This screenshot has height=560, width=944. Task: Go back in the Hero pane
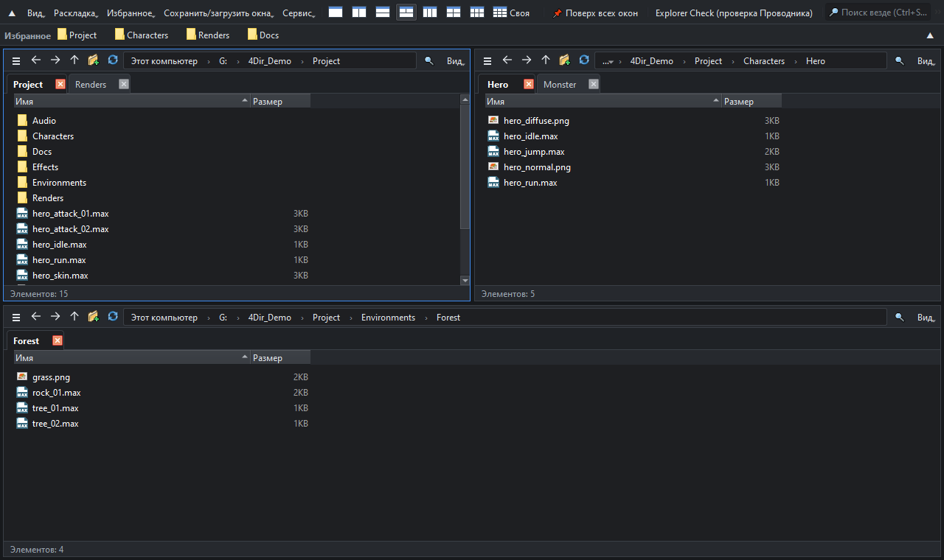pyautogui.click(x=507, y=60)
